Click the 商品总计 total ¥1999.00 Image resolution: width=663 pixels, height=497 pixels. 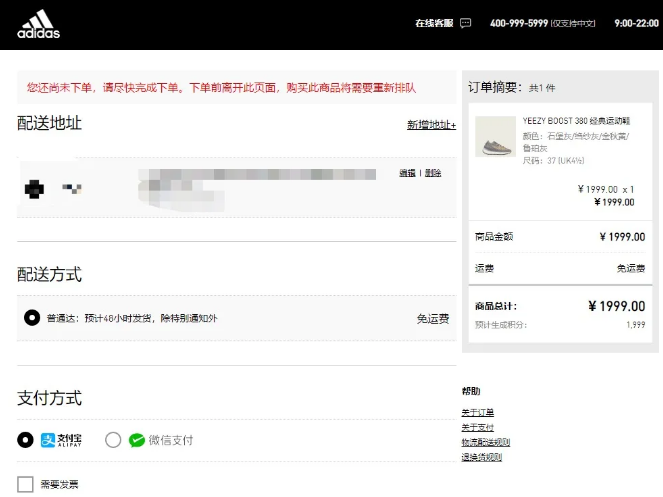coord(616,306)
